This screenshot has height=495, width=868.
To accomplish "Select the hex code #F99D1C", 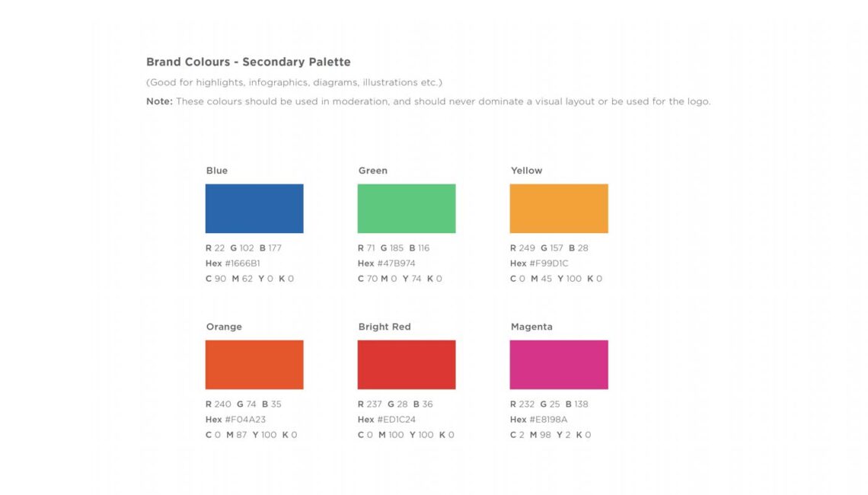I will [548, 263].
